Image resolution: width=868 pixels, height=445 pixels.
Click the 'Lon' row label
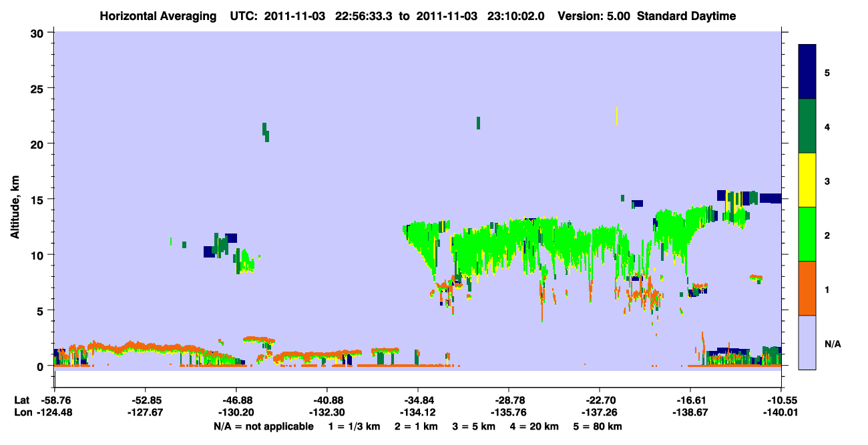tap(22, 412)
